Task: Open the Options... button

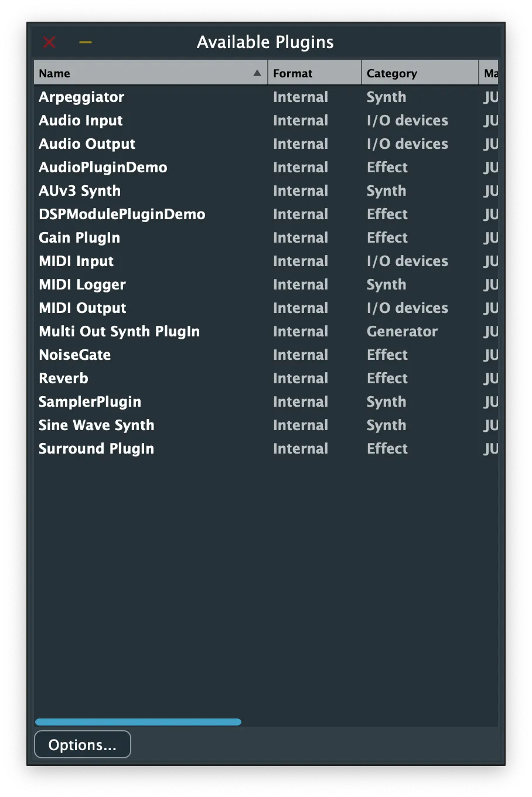Action: [83, 744]
